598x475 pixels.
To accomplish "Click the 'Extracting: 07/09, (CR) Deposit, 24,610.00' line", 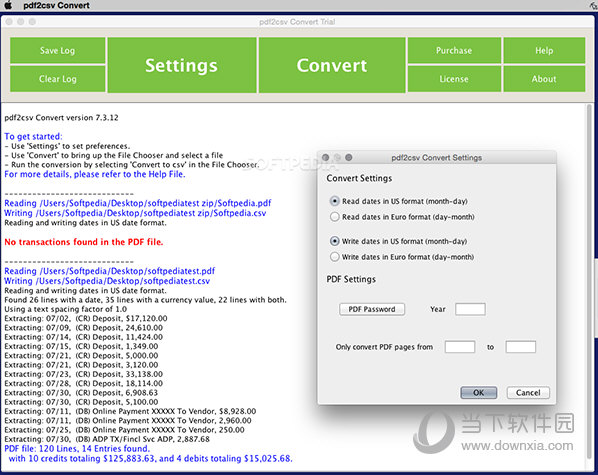I will (x=84, y=328).
